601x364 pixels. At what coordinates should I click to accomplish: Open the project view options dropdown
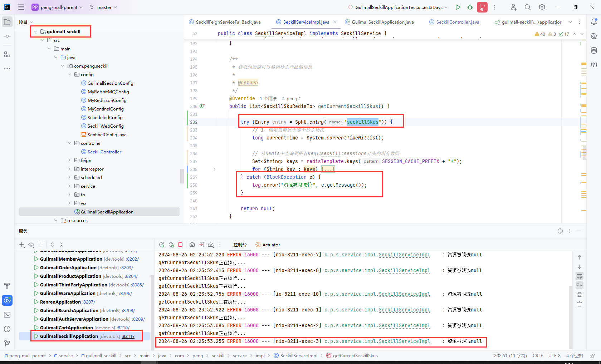(x=26, y=22)
